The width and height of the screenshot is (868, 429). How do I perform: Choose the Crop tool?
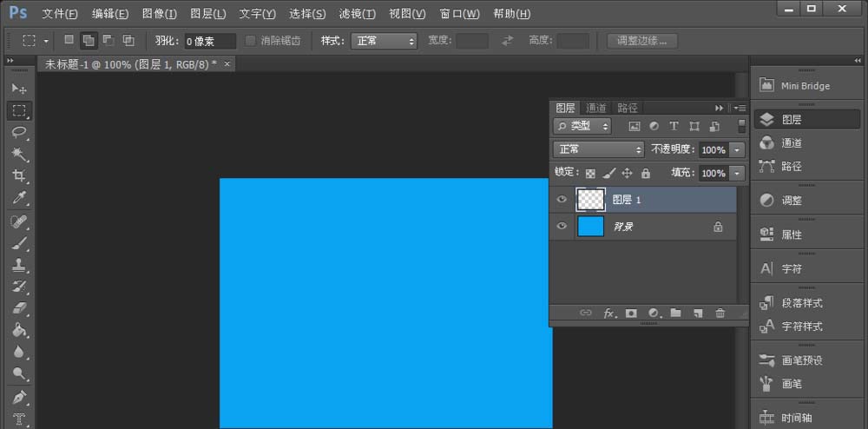point(18,176)
